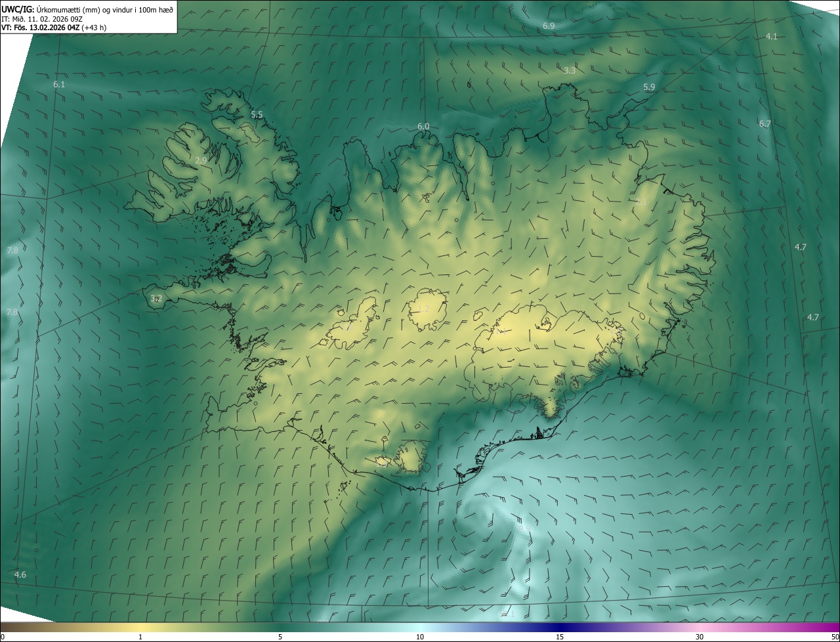Click the 1.2 value label on the glacier
Screen dimensions: 840x642
pos(423,309)
